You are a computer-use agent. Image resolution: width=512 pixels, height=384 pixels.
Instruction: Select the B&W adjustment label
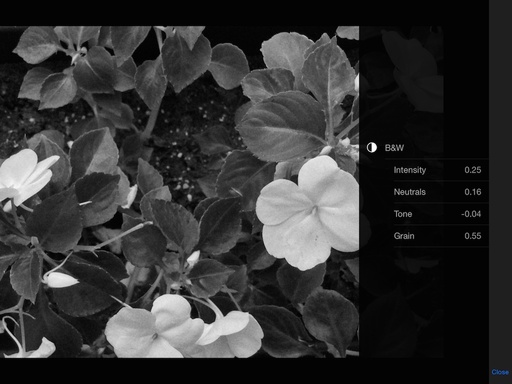click(x=394, y=148)
